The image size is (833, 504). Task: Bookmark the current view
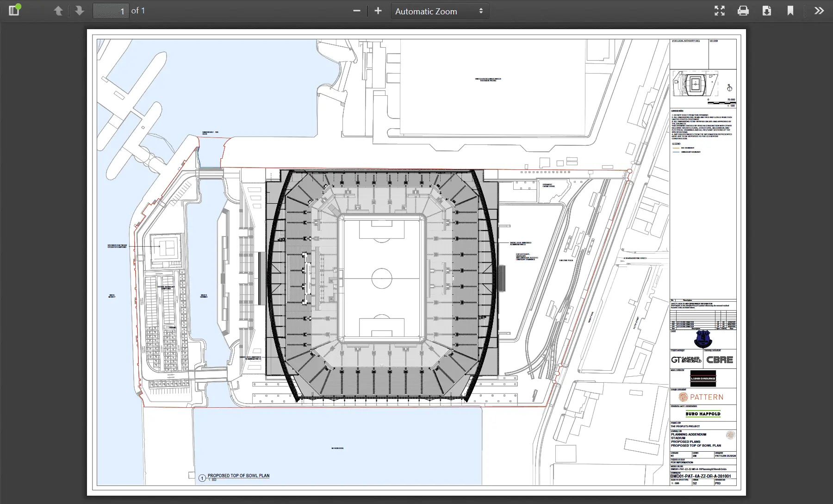(790, 11)
